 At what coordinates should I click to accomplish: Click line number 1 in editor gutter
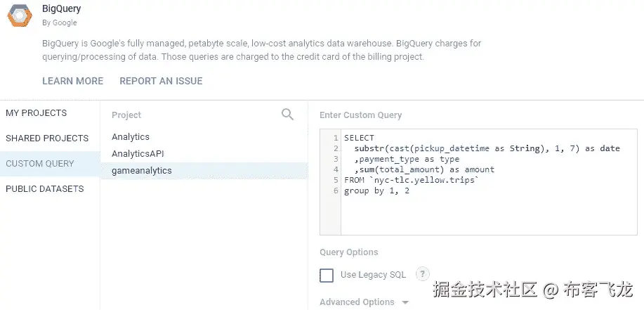click(x=336, y=138)
